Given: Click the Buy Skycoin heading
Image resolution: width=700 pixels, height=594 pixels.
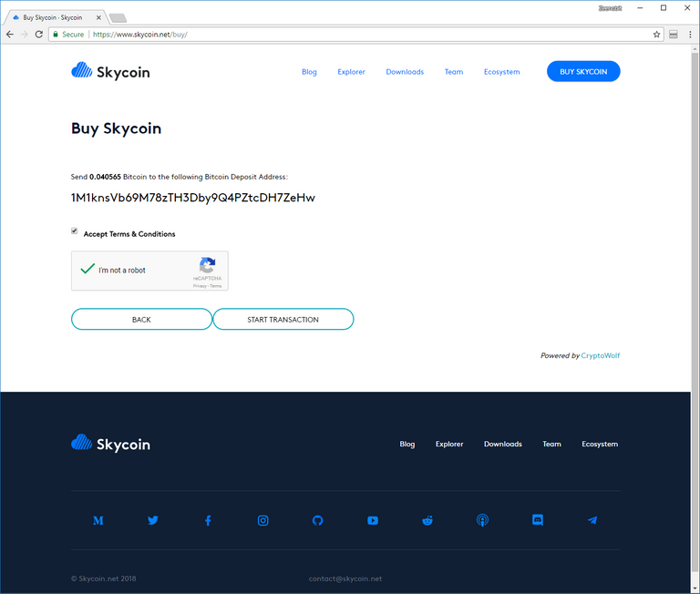Looking at the screenshot, I should (116, 128).
